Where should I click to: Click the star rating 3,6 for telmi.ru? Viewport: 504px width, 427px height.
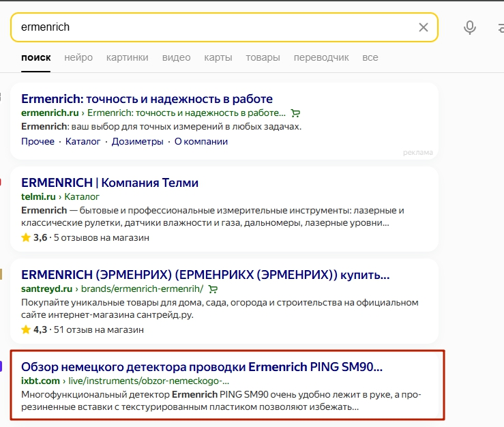click(34, 237)
